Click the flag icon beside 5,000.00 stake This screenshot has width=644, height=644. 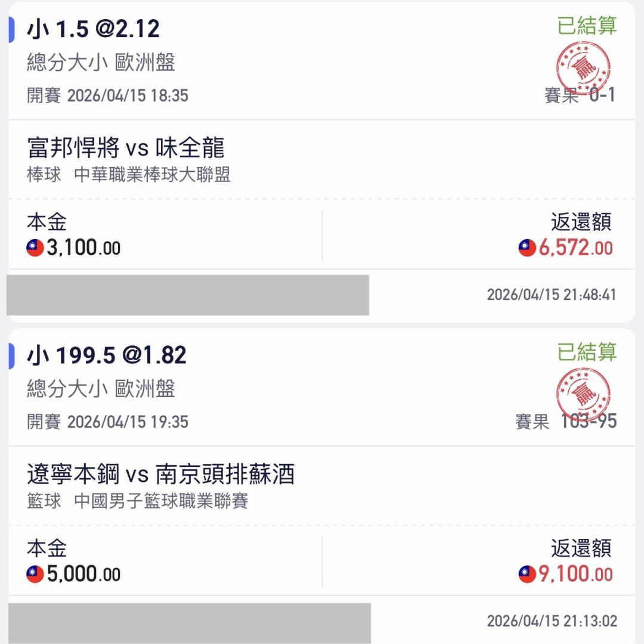[35, 574]
